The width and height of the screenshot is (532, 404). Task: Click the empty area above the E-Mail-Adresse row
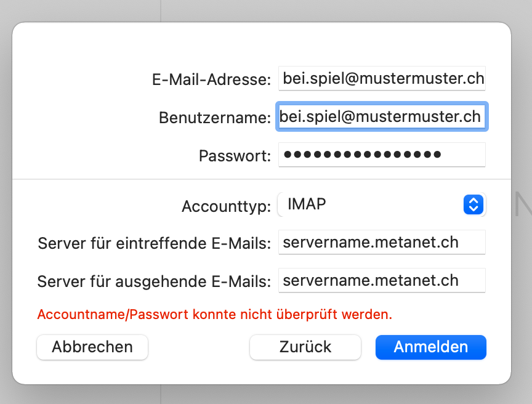click(262, 43)
